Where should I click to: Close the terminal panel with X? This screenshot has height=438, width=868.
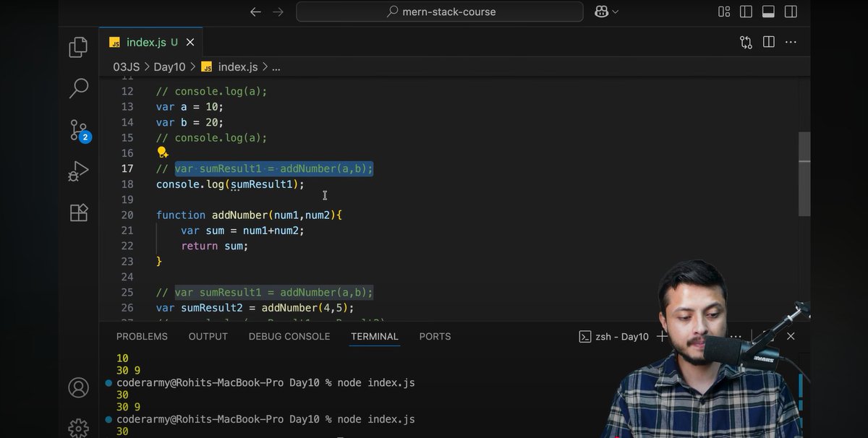(x=791, y=336)
